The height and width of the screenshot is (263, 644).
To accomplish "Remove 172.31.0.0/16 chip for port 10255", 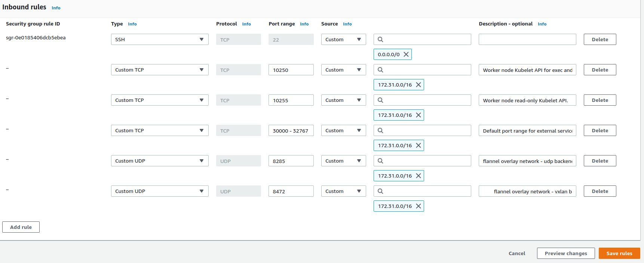I will tap(418, 115).
